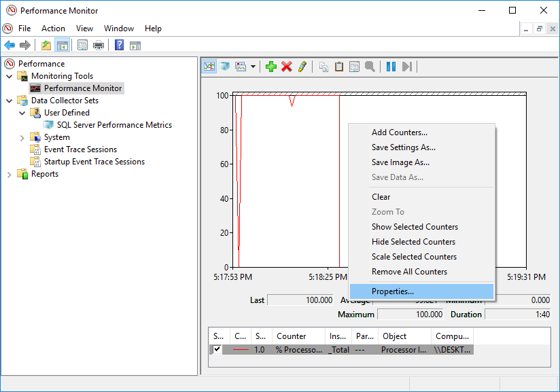Update data using the step-forward icon
Image resolution: width=560 pixels, height=392 pixels.
click(406, 66)
